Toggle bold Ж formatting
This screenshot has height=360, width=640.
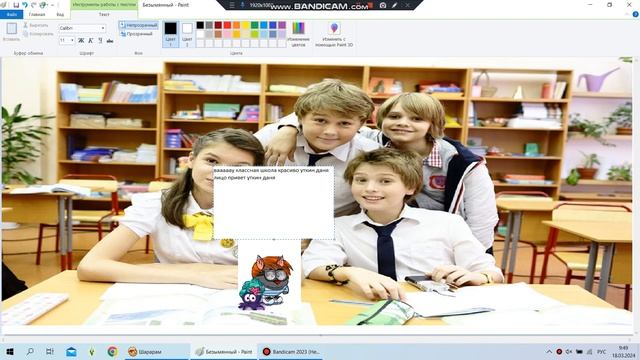(81, 40)
